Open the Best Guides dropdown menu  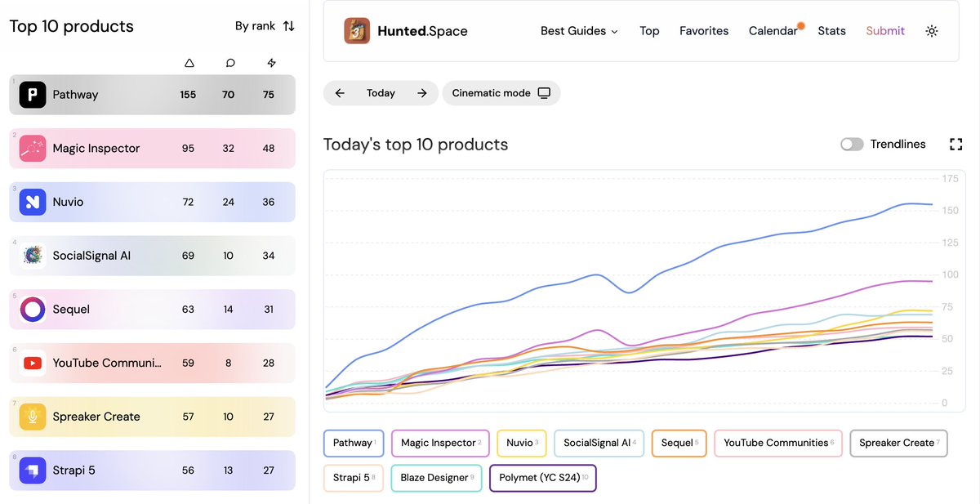tap(579, 31)
